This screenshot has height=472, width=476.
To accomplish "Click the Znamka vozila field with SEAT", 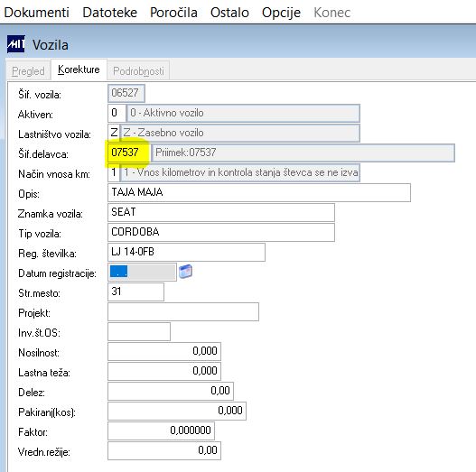I will point(221,212).
